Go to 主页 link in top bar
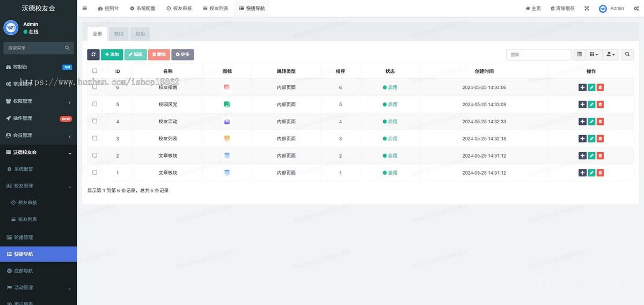 pos(533,9)
